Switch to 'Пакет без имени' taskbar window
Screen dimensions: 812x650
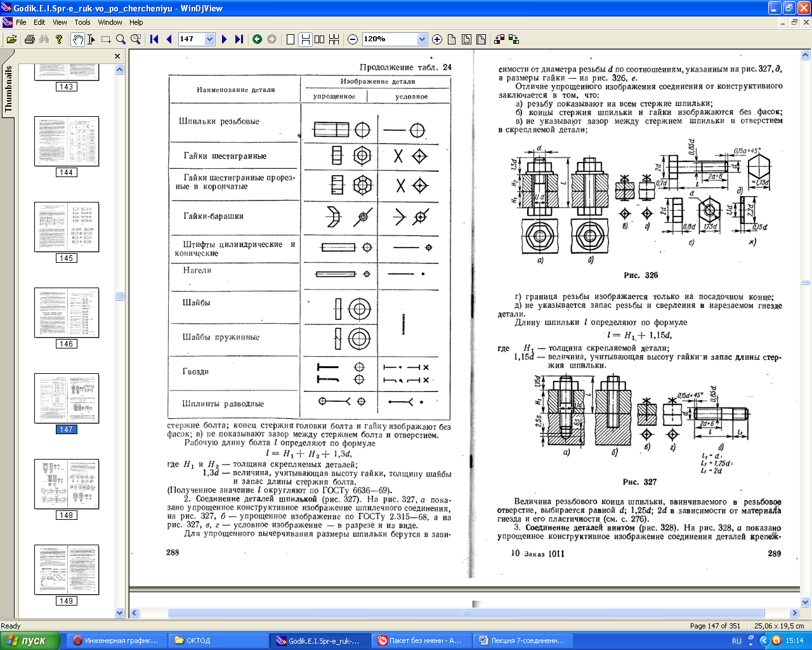[x=421, y=640]
